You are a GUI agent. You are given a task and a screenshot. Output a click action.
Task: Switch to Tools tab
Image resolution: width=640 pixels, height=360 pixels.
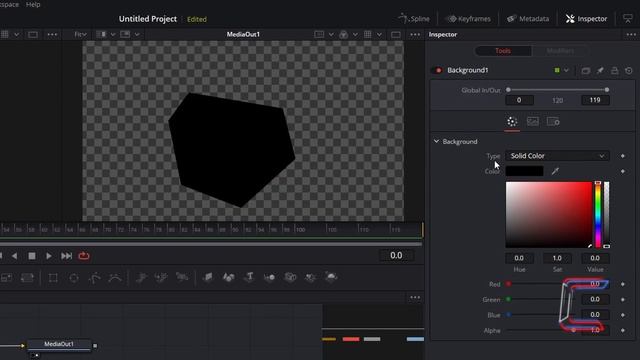(x=503, y=51)
